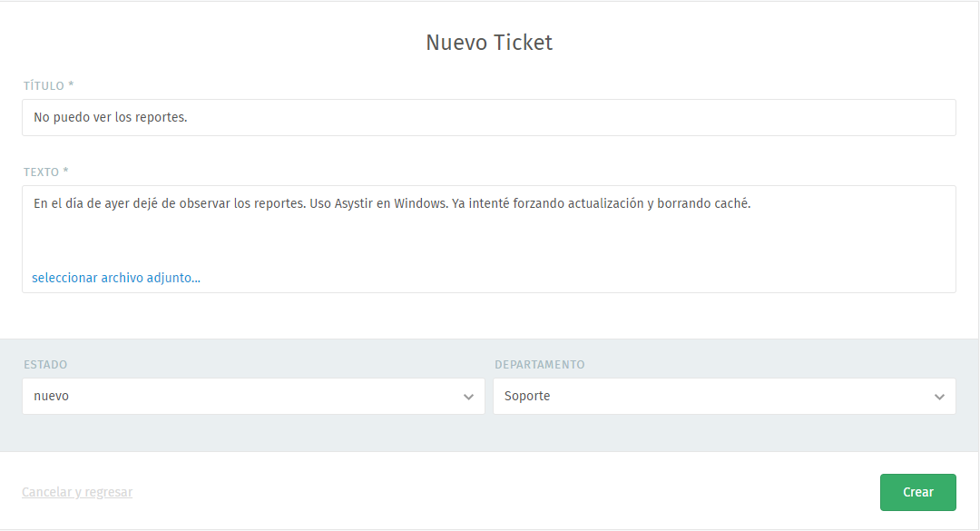Viewport: 980px width, 531px height.
Task: Click the DEPARTAMENTO label
Action: tap(540, 365)
